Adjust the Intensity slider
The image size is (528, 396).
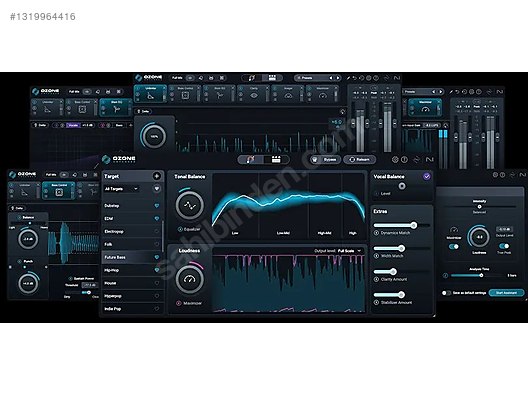coord(480,206)
